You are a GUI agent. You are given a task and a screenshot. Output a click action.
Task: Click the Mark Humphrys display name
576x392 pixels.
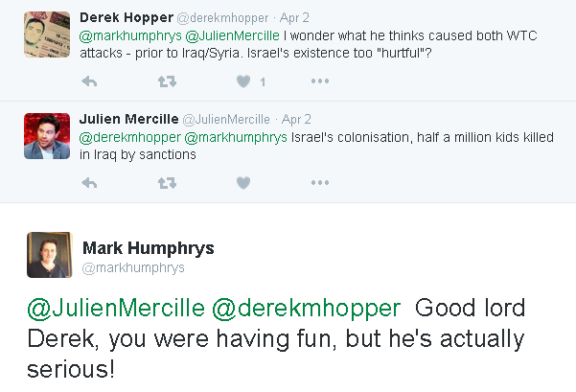pyautogui.click(x=149, y=248)
